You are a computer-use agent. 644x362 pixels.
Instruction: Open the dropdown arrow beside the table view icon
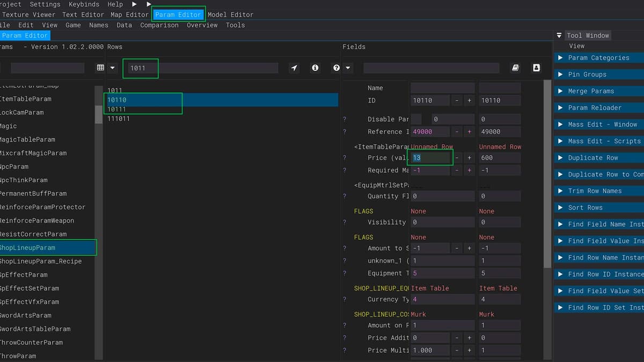112,68
